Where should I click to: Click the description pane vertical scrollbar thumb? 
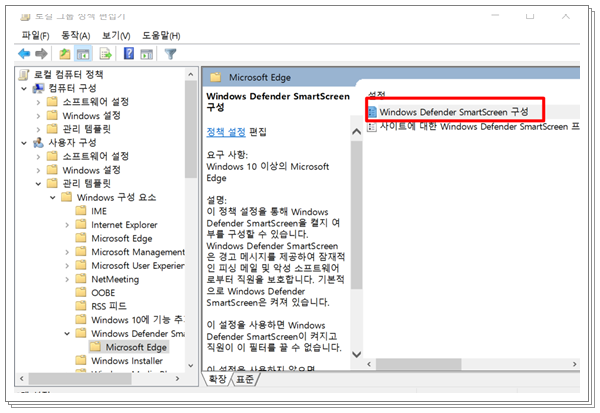356,215
